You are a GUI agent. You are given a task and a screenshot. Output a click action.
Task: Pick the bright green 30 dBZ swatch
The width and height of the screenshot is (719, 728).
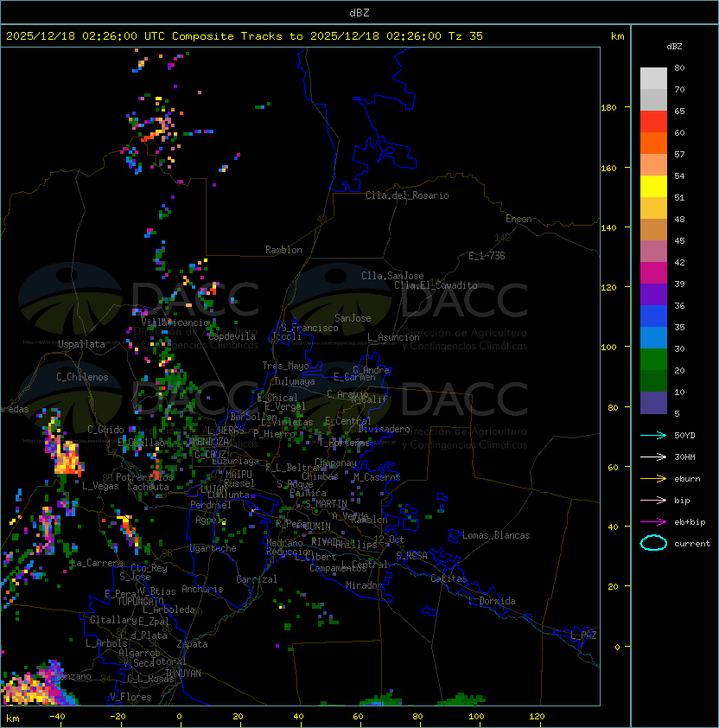coord(653,360)
